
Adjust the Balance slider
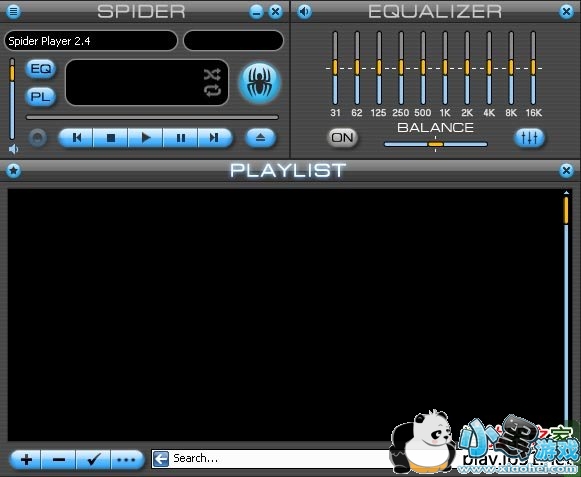tap(435, 144)
